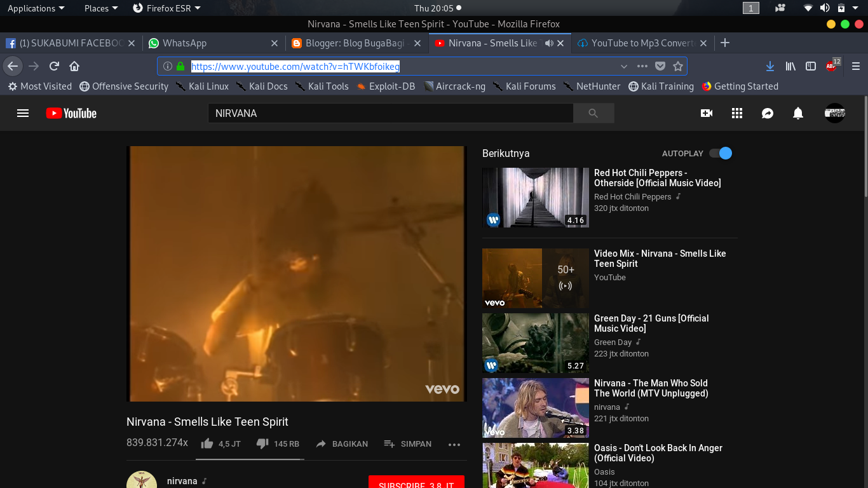Open the NetHunter bookmark
868x488 pixels.
click(592, 86)
